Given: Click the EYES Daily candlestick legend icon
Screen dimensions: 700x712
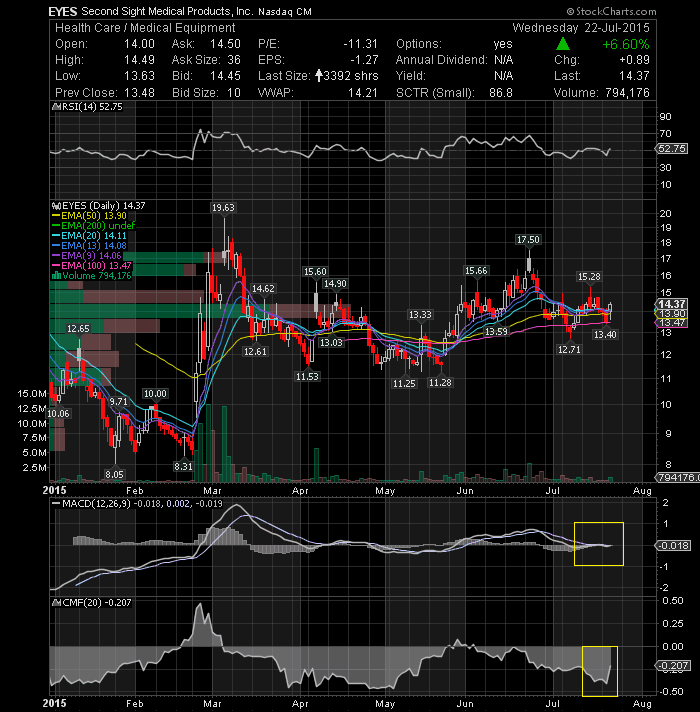Looking at the screenshot, I should [x=56, y=206].
